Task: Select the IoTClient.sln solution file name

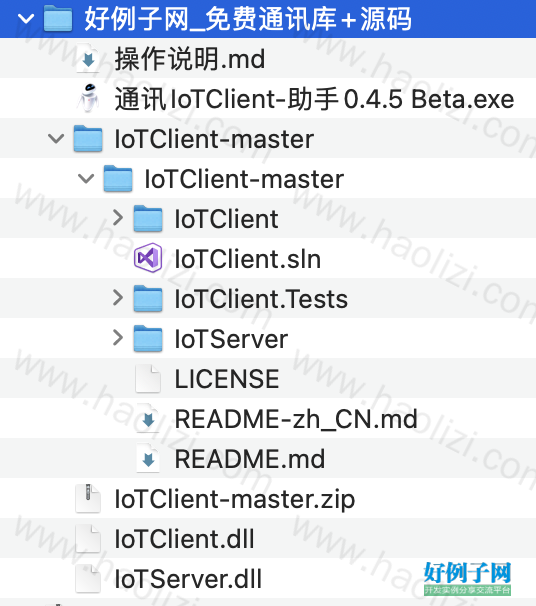Action: 248,259
